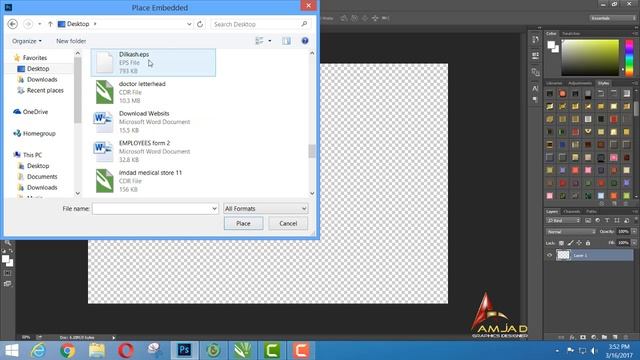
Task: Open the dialog help icon
Action: (305, 41)
